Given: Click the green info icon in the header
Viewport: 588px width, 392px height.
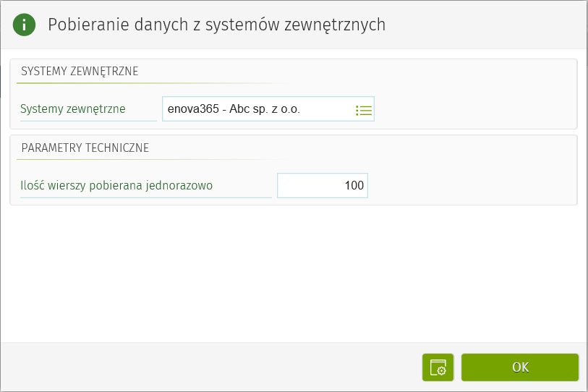Looking at the screenshot, I should [24, 25].
